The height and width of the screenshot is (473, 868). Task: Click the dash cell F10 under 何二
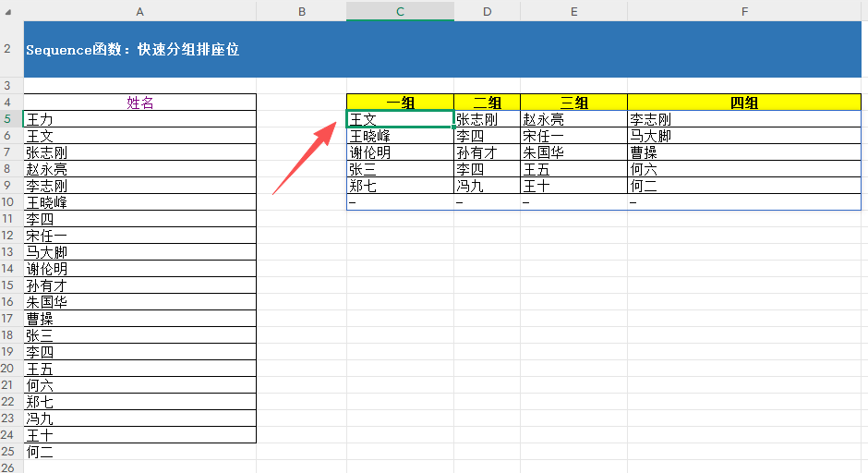point(744,202)
